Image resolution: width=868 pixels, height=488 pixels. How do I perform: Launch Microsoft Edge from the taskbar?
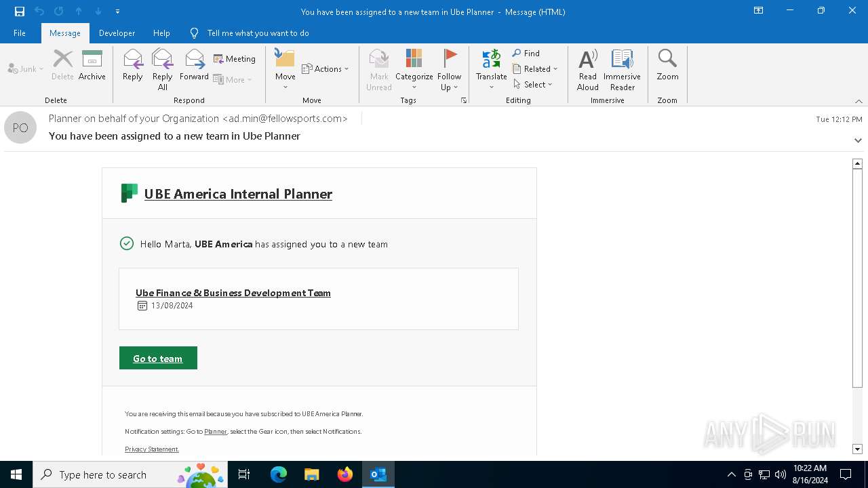[279, 474]
